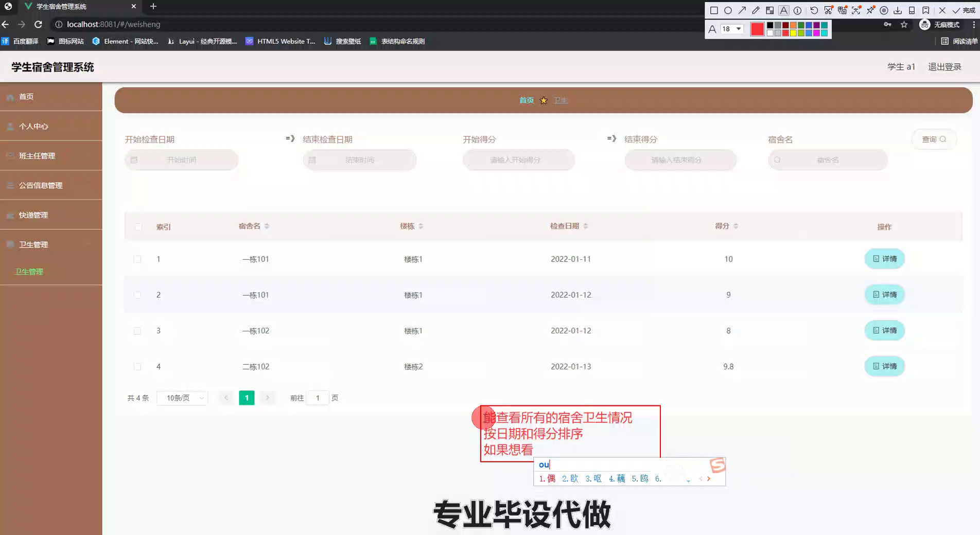Check the checkbox for row 4 二栋102
980x535 pixels.
[137, 367]
